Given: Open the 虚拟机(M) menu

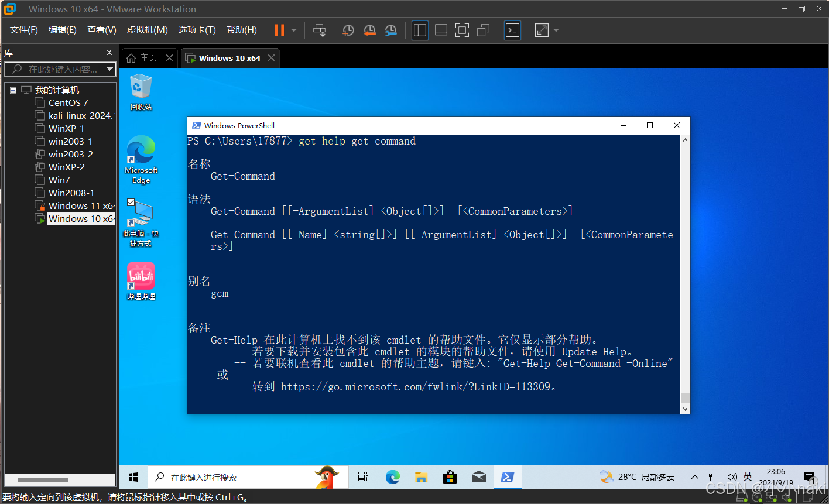Looking at the screenshot, I should (x=147, y=30).
